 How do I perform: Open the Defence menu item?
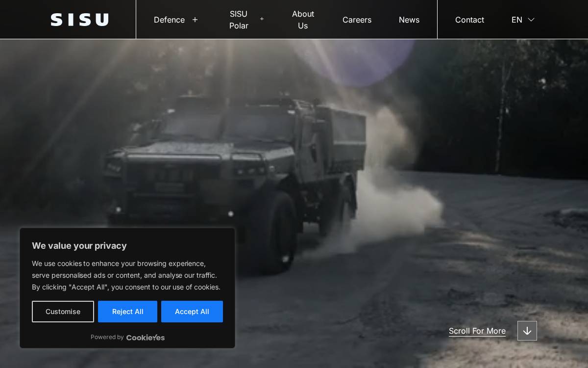(x=169, y=20)
